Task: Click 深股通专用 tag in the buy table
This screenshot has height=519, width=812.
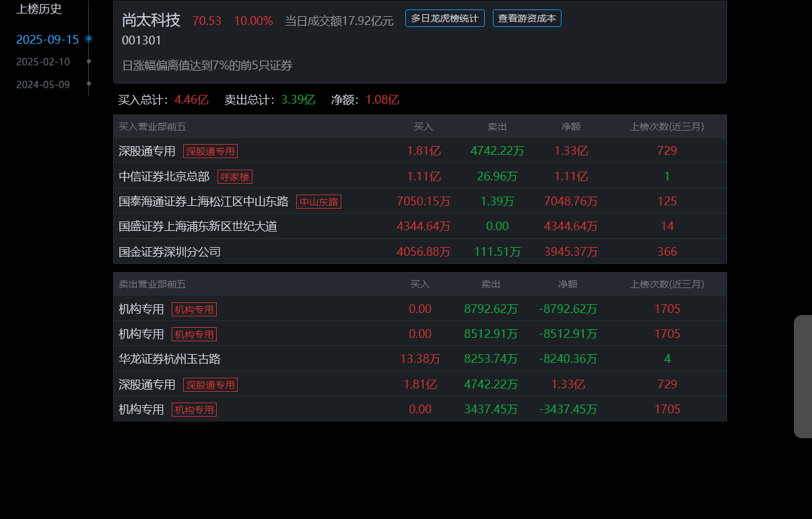Action: [x=210, y=151]
